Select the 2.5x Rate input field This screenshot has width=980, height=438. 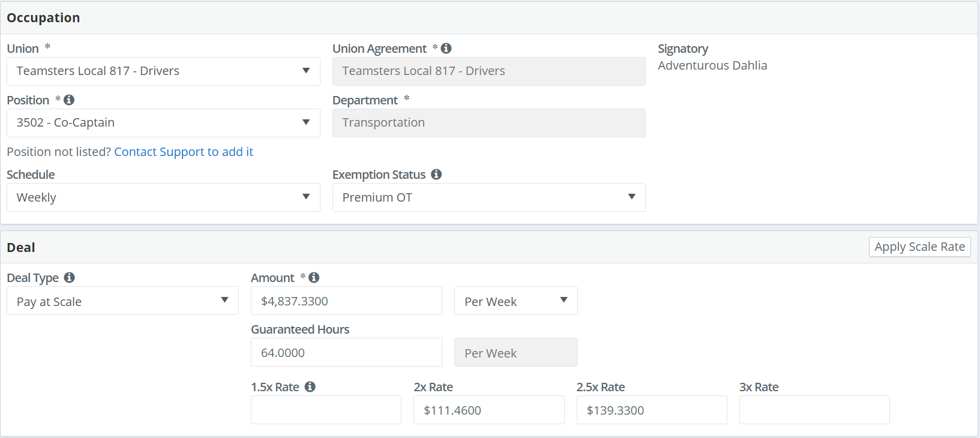[x=652, y=410]
